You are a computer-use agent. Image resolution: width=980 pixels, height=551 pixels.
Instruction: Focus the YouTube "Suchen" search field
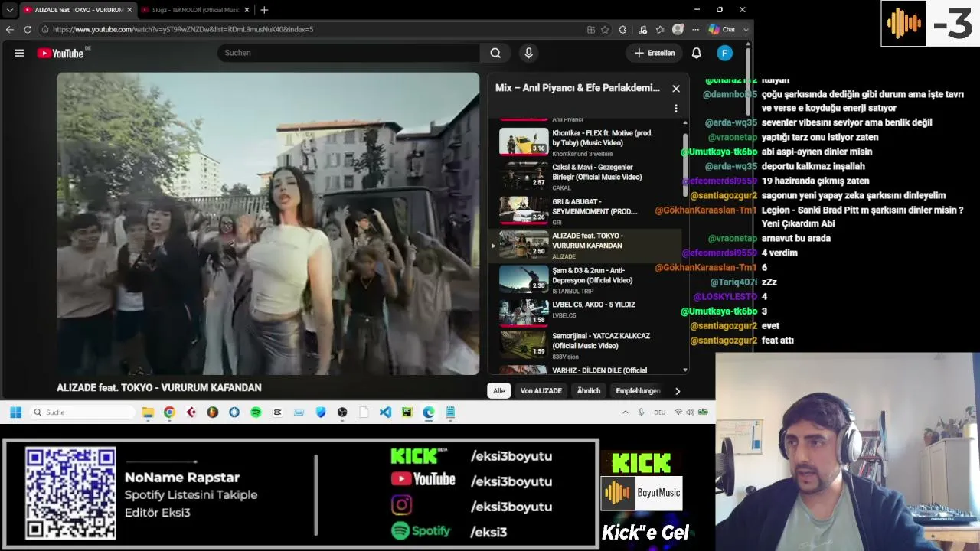348,53
